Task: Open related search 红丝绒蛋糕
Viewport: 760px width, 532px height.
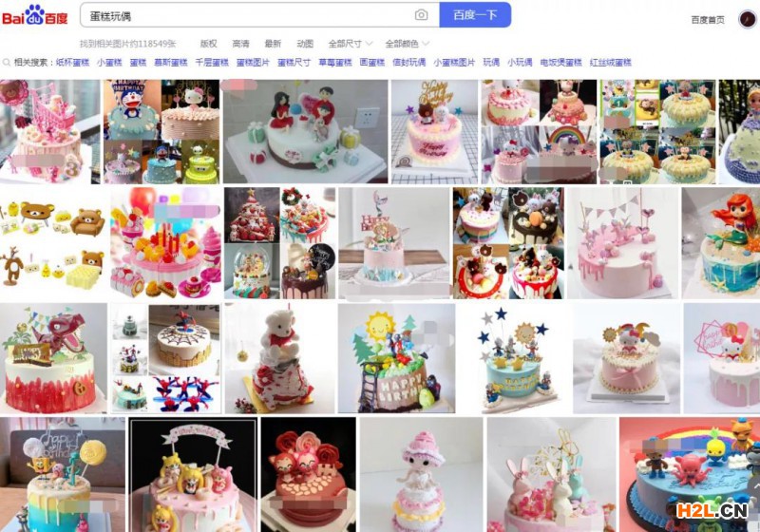Action: (610, 63)
